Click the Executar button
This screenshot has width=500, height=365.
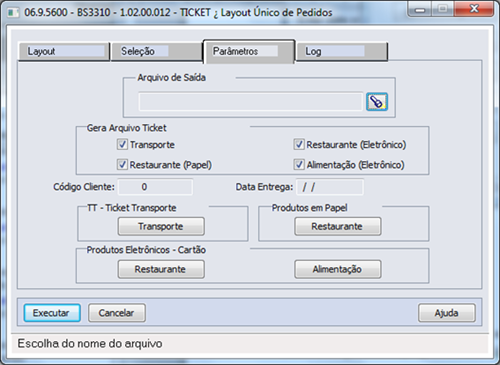coord(52,313)
